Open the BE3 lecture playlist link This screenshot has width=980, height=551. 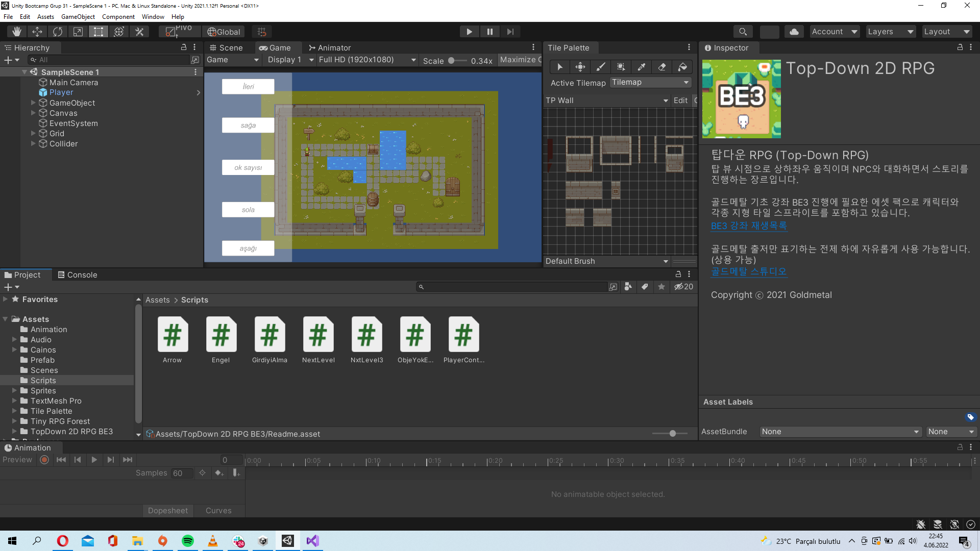(x=749, y=226)
